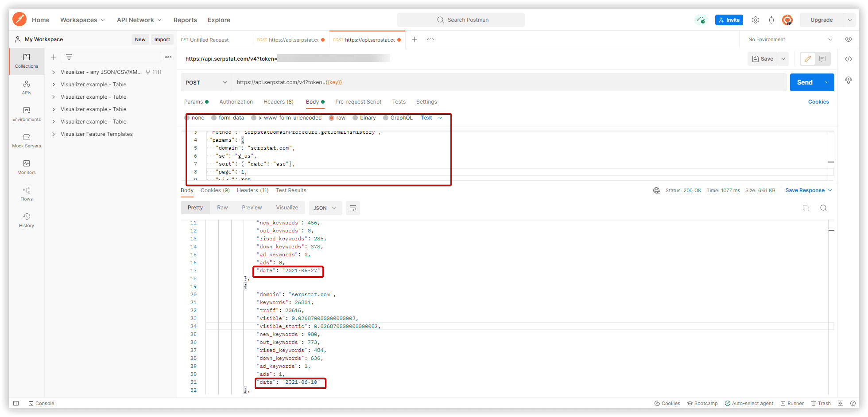Expand Visualizer Feature Templates collection

click(x=54, y=134)
